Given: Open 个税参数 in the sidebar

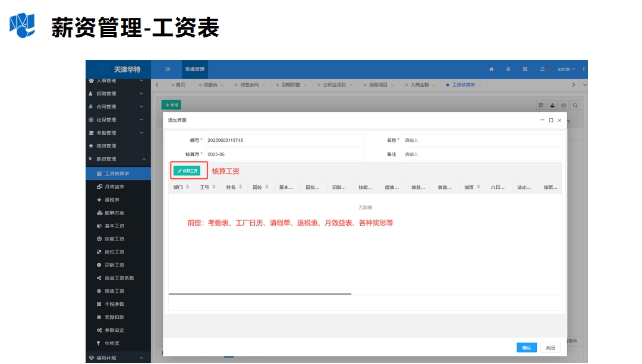Looking at the screenshot, I should point(118,304).
